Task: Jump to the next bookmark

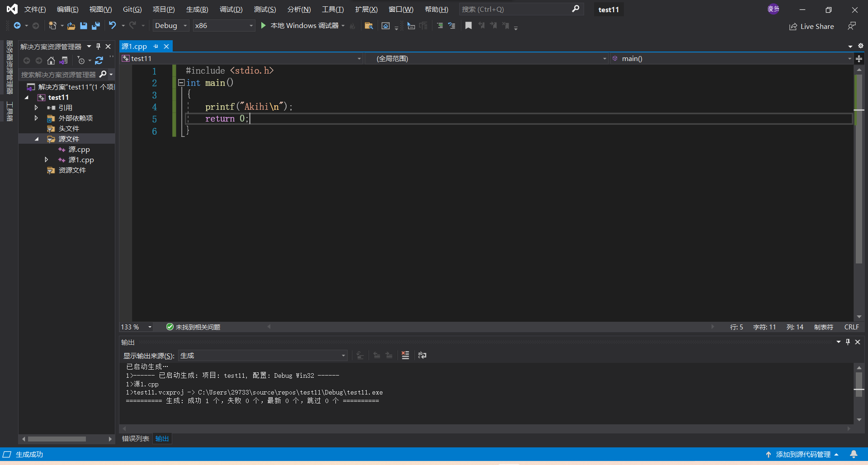Action: [x=494, y=26]
